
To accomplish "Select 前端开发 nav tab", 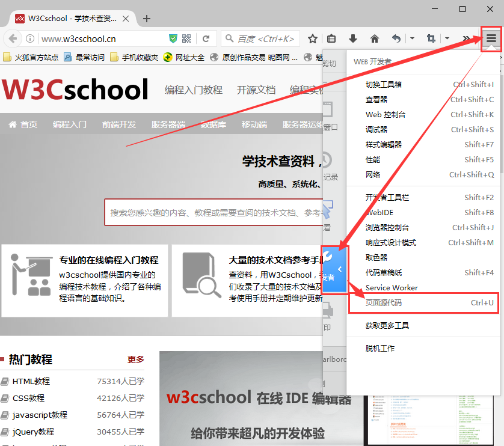I will 119,124.
